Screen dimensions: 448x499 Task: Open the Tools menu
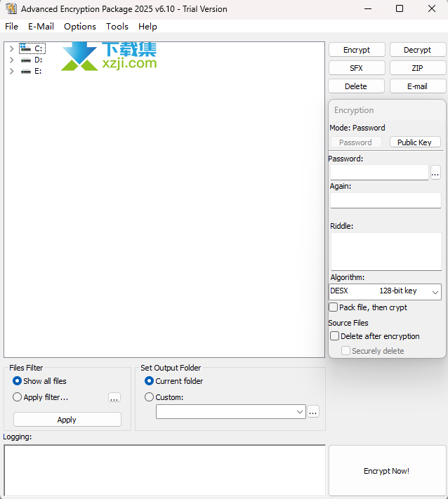click(117, 27)
